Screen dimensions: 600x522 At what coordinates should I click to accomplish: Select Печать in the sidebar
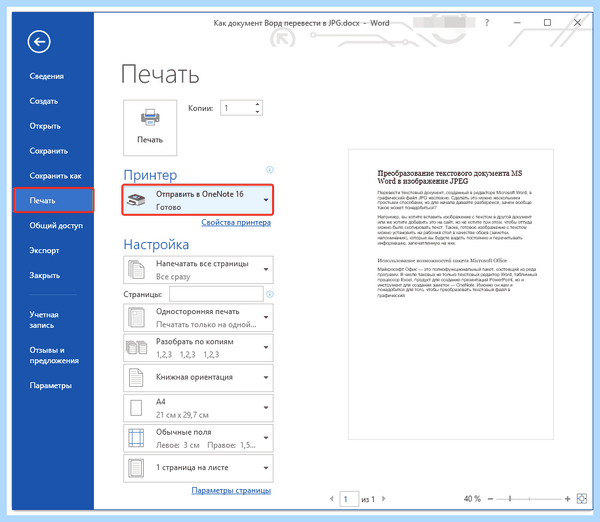pyautogui.click(x=53, y=200)
